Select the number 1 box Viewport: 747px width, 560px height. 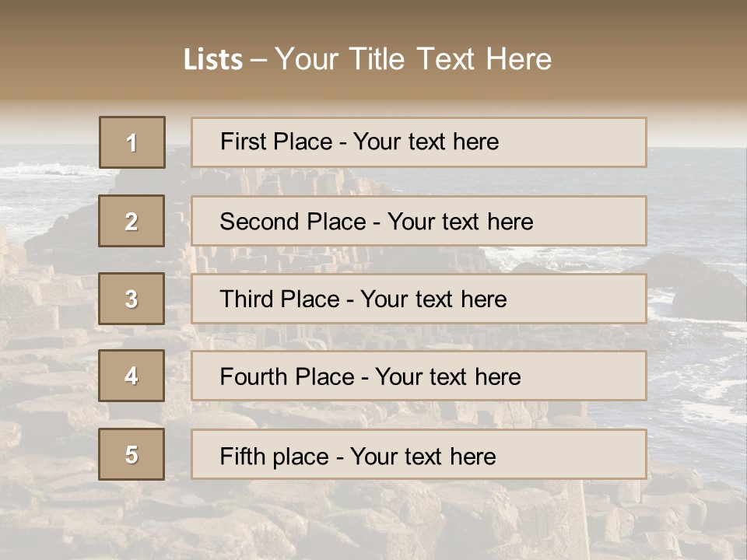point(132,142)
